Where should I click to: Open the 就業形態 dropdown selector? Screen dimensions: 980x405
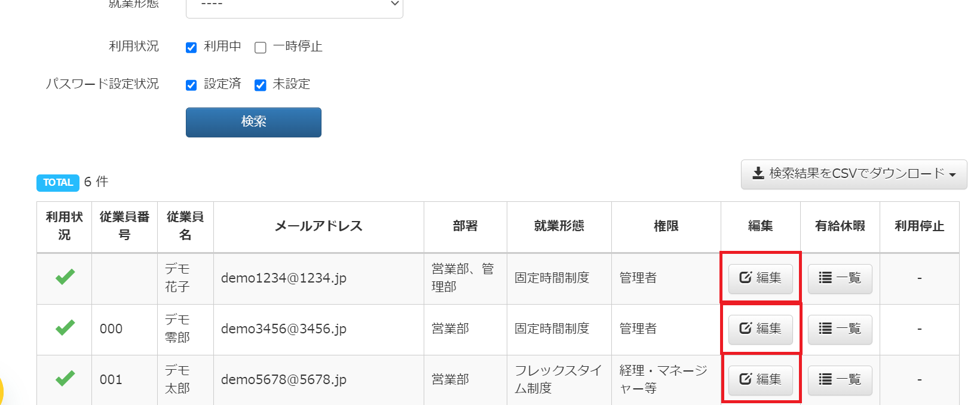(295, 6)
